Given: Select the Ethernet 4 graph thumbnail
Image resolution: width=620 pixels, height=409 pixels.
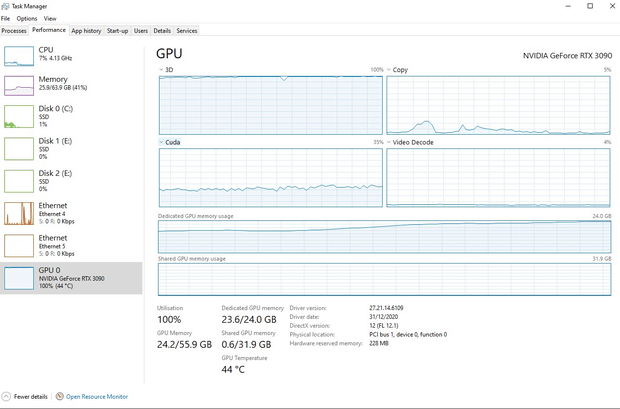Looking at the screenshot, I should (19, 214).
